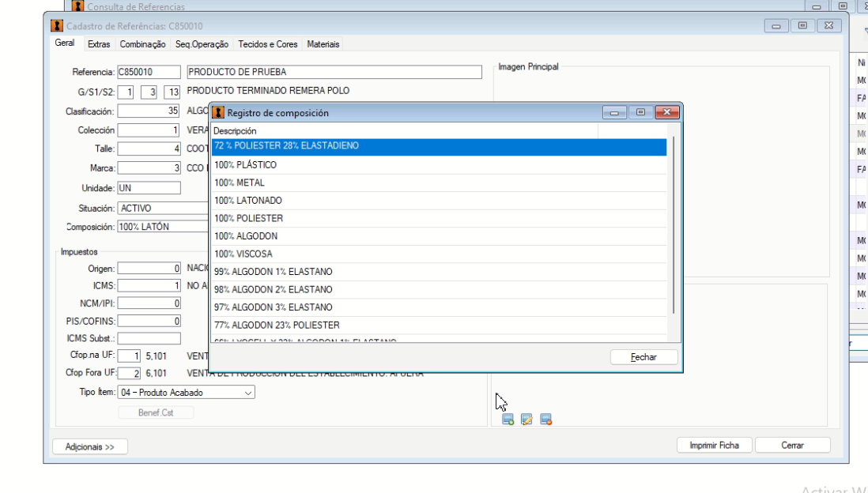Choose the 100% METAL composition
This screenshot has width=868, height=493.
coord(439,183)
